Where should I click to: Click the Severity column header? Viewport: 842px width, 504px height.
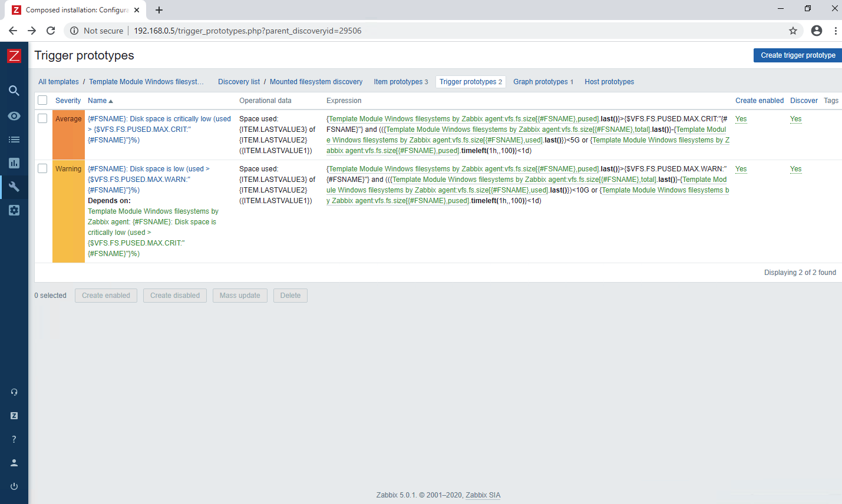click(x=68, y=101)
